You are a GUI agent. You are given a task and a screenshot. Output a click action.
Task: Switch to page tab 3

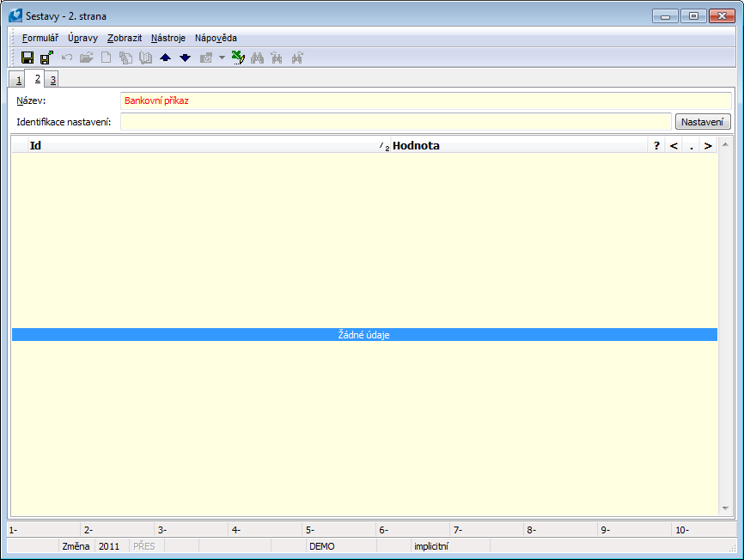tap(52, 80)
